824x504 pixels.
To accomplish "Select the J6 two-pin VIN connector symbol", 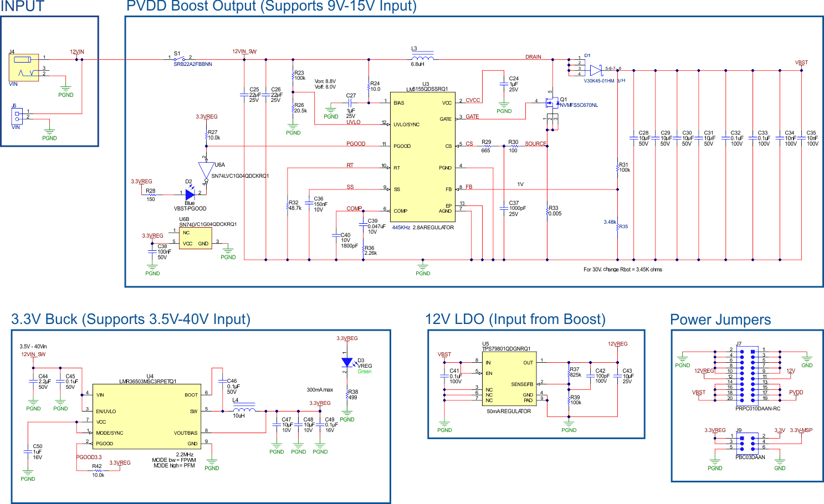I will click(x=17, y=116).
